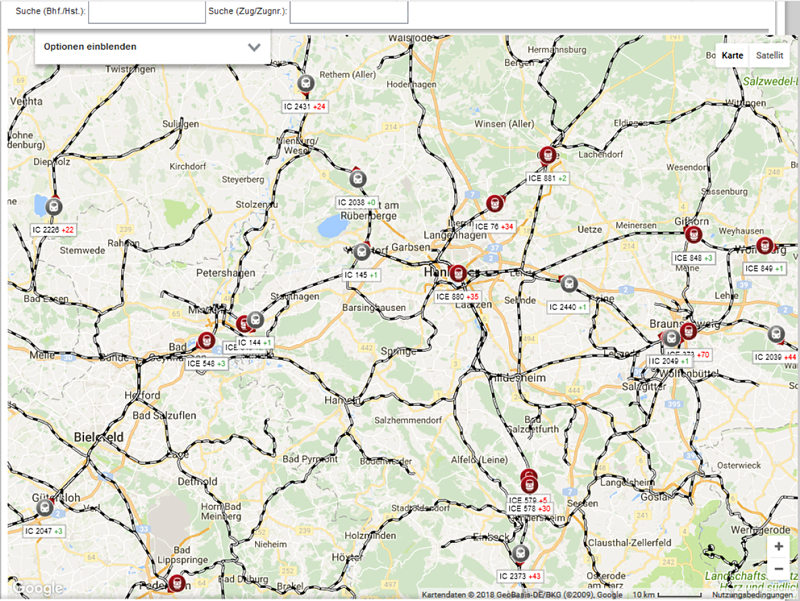Switch to the Karte map view

[732, 56]
